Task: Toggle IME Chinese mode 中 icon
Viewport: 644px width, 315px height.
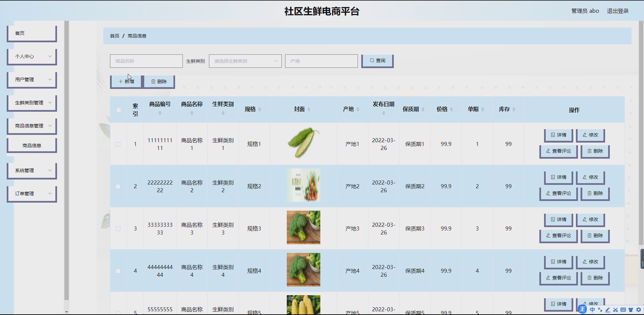Action: click(x=592, y=310)
